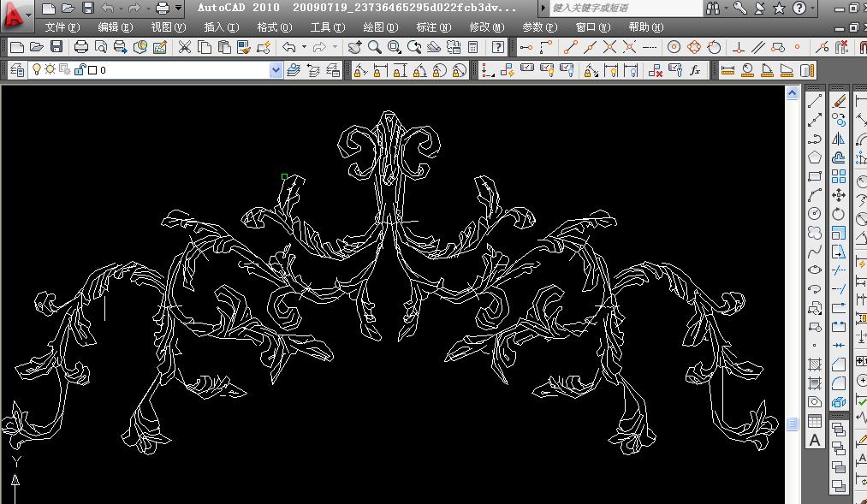Select the Mirror modify tool
This screenshot has width=867, height=504.
[x=839, y=139]
